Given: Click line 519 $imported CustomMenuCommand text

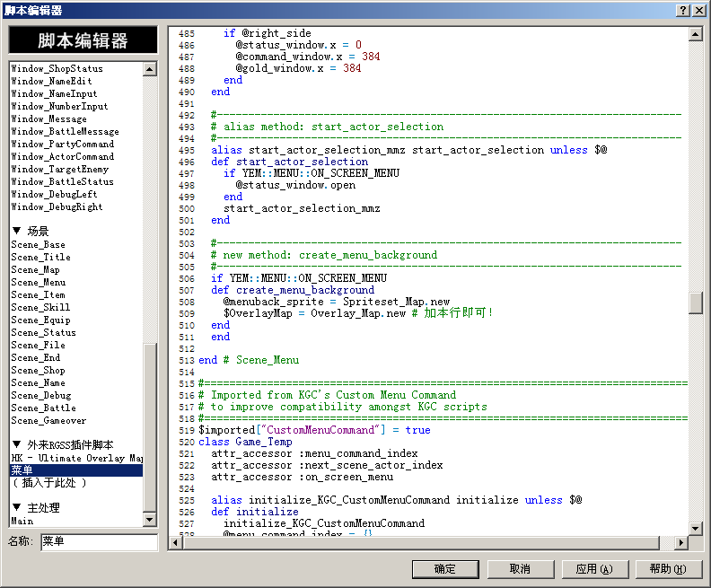Looking at the screenshot, I should [314, 430].
